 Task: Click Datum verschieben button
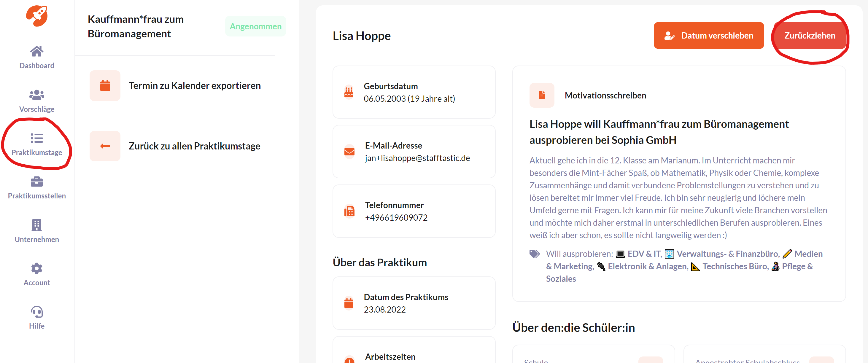709,36
